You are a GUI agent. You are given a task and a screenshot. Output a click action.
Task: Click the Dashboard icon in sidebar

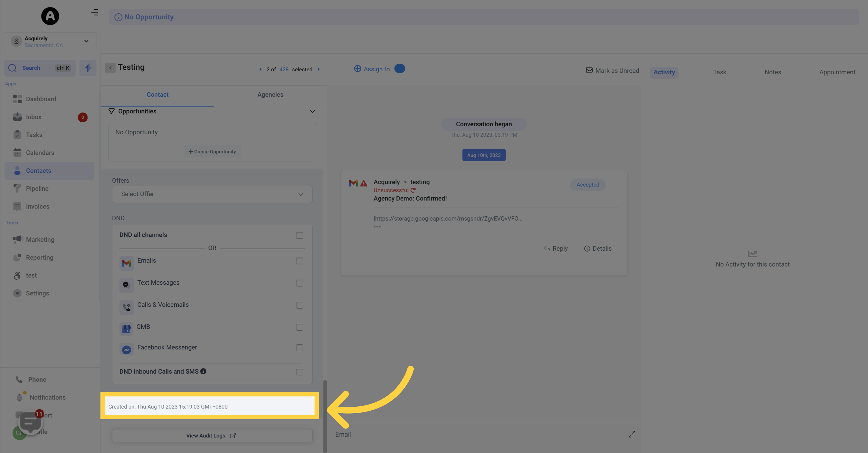point(17,99)
